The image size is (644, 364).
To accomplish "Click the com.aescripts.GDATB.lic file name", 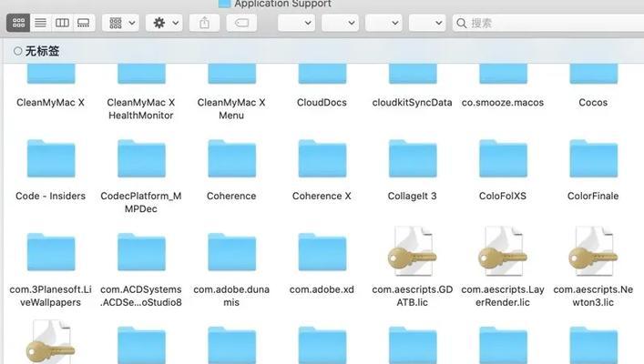I will [413, 296].
